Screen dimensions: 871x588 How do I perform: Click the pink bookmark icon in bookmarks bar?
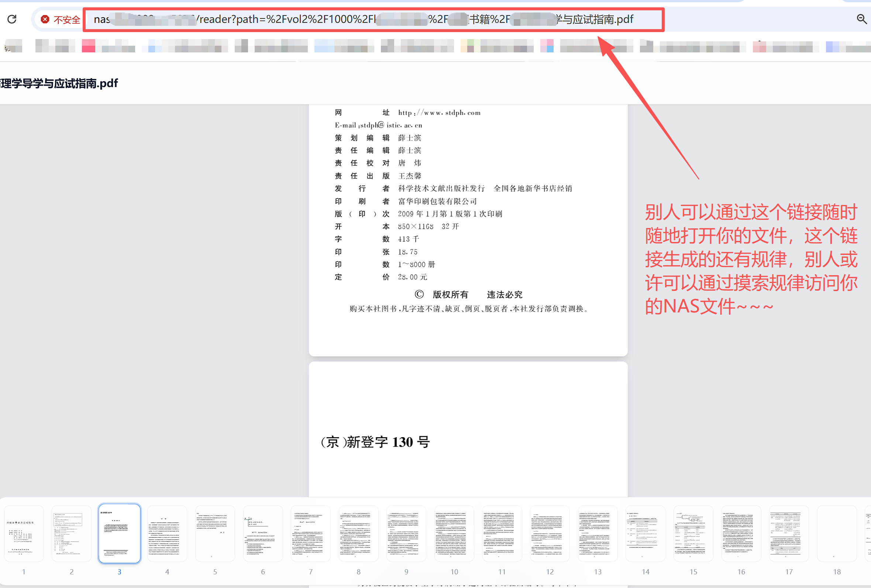[89, 46]
